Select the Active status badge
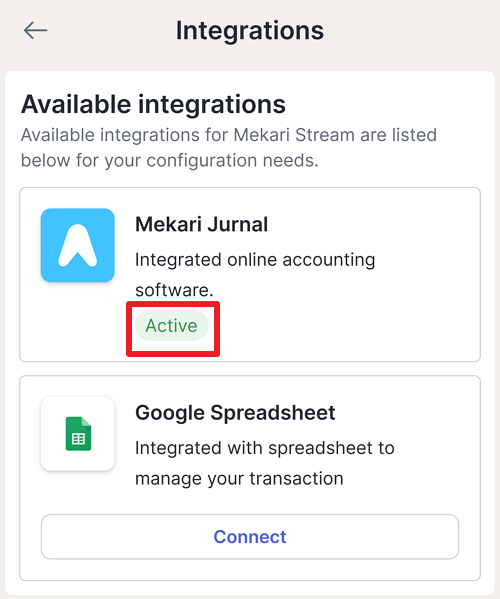This screenshot has width=500, height=599. [172, 325]
